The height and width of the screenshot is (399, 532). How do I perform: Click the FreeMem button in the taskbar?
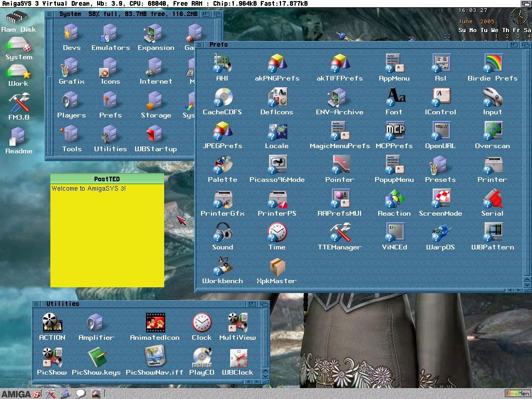tap(517, 394)
